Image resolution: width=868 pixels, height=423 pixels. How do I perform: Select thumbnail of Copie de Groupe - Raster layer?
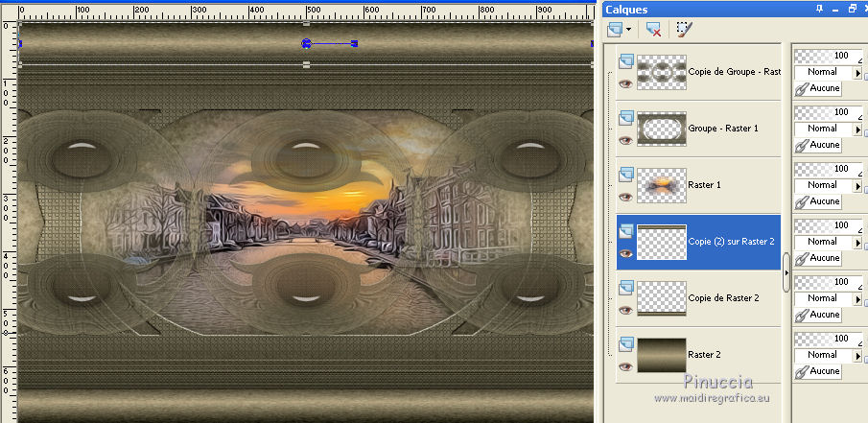click(x=662, y=72)
